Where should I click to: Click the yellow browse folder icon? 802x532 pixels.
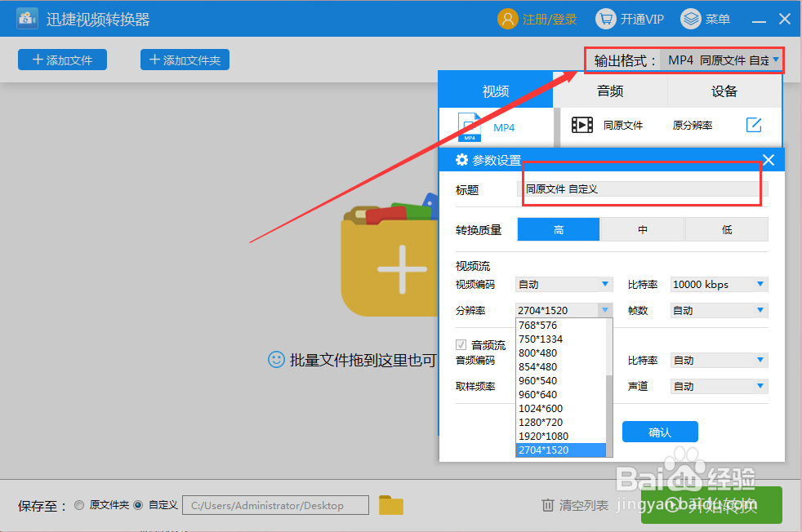391,505
